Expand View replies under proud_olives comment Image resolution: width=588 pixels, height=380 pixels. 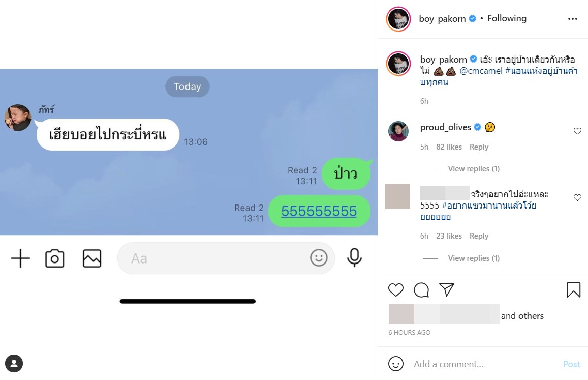474,169
